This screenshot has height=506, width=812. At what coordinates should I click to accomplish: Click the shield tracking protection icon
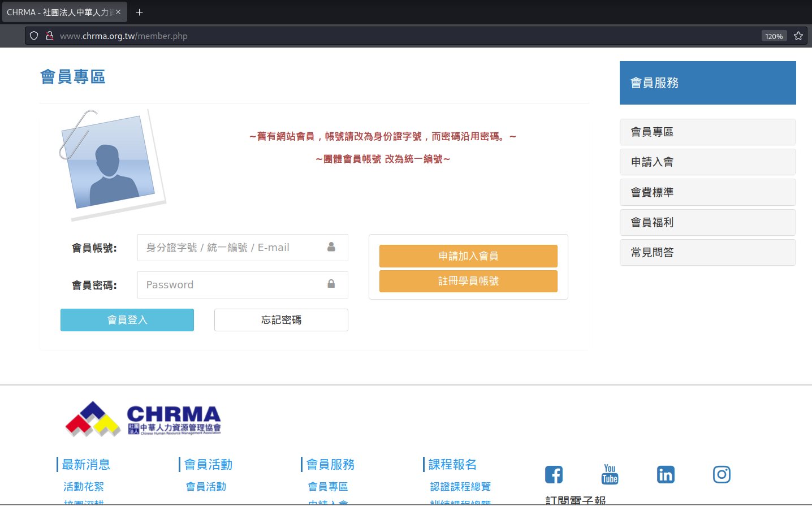coord(34,36)
